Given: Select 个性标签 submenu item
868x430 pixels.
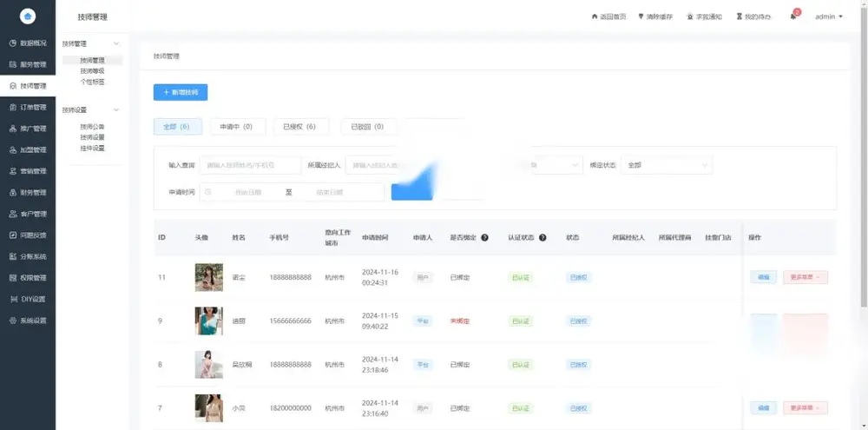Looking at the screenshot, I should (93, 82).
